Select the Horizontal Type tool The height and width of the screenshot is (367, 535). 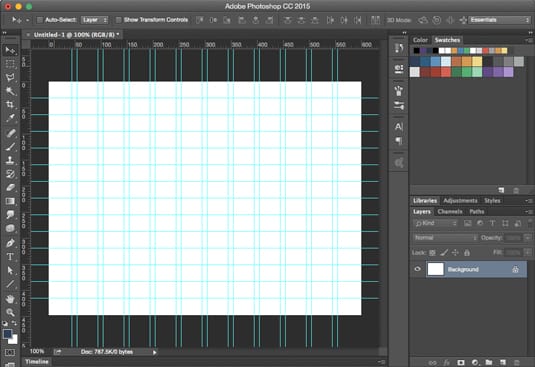10,257
